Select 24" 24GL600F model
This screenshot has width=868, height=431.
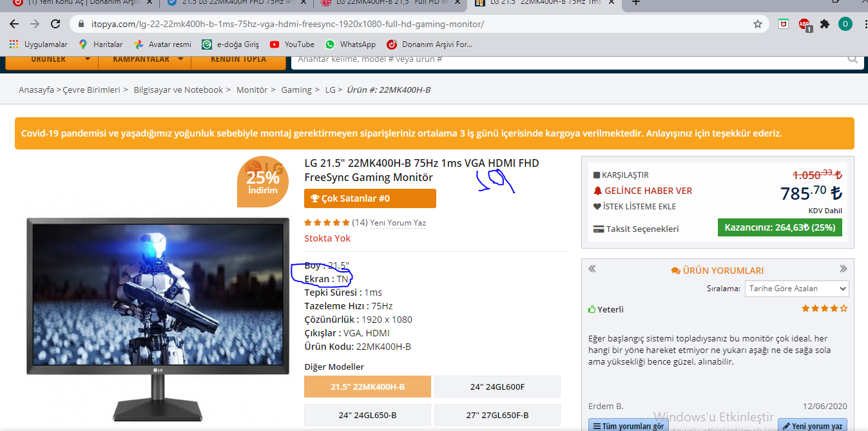[497, 387]
